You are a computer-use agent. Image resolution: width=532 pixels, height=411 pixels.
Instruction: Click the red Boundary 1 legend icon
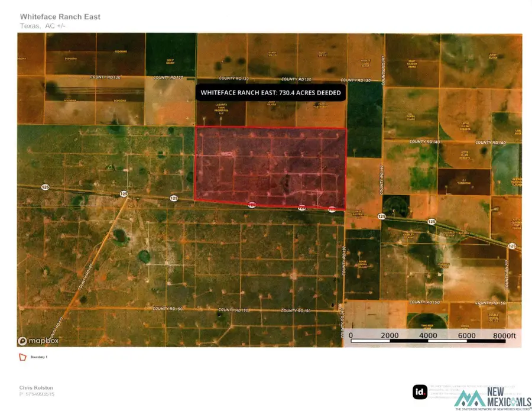tap(22, 357)
